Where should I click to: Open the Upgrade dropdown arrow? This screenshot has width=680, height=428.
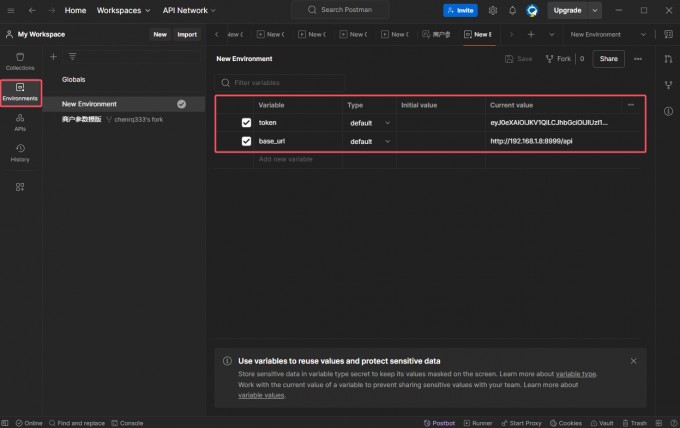click(595, 10)
